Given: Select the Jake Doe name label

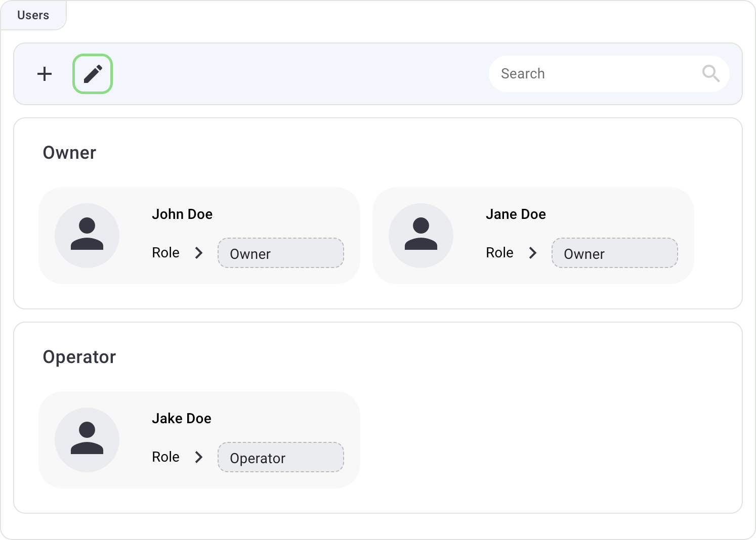Looking at the screenshot, I should [x=182, y=419].
